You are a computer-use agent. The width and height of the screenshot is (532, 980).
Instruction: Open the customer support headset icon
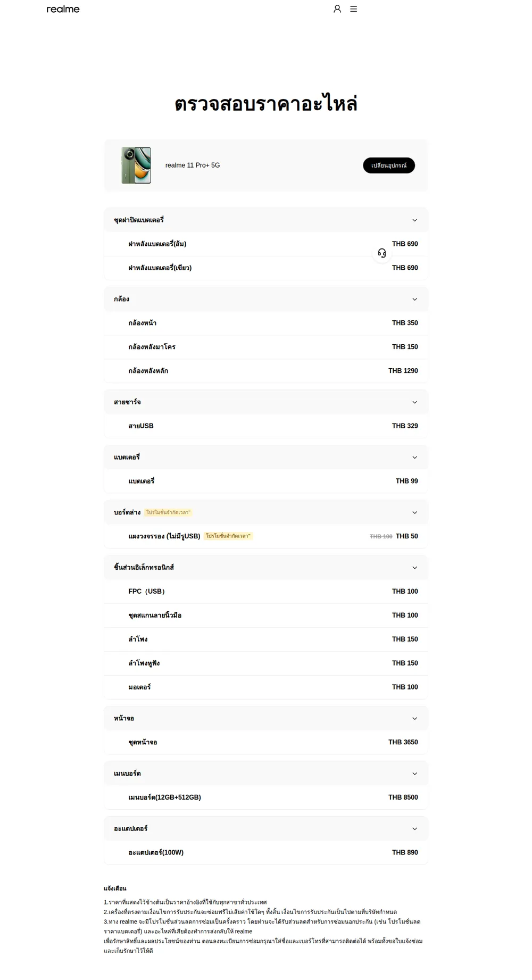(382, 253)
